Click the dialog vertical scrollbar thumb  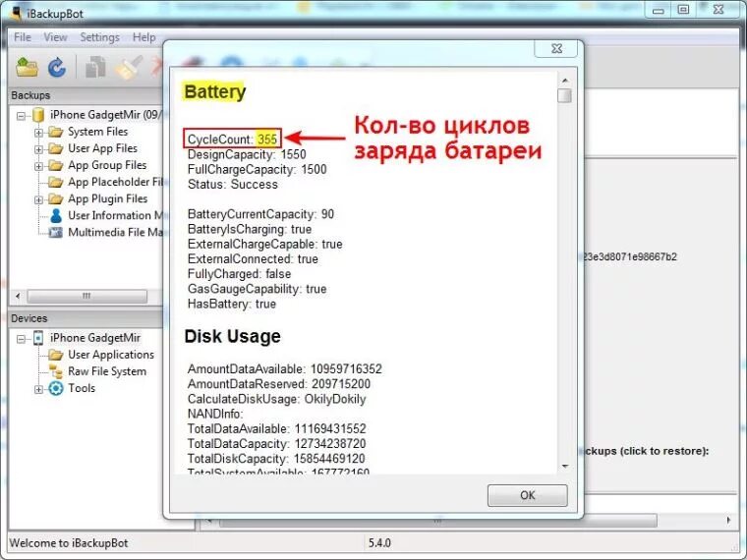[x=564, y=95]
